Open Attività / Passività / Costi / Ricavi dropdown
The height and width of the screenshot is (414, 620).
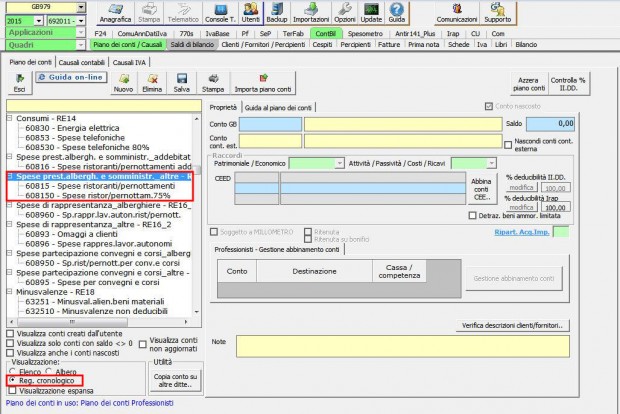tap(491, 163)
